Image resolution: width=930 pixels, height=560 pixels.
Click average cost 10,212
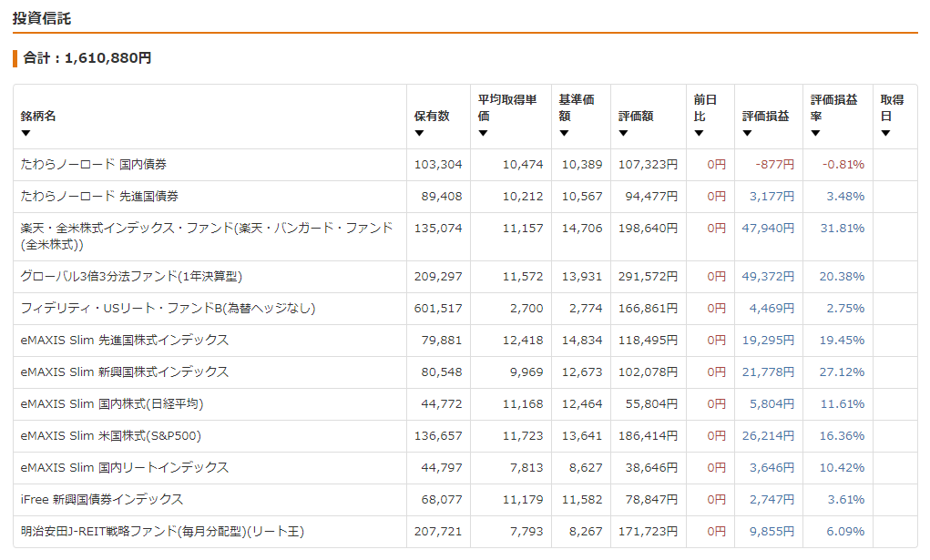(x=523, y=197)
